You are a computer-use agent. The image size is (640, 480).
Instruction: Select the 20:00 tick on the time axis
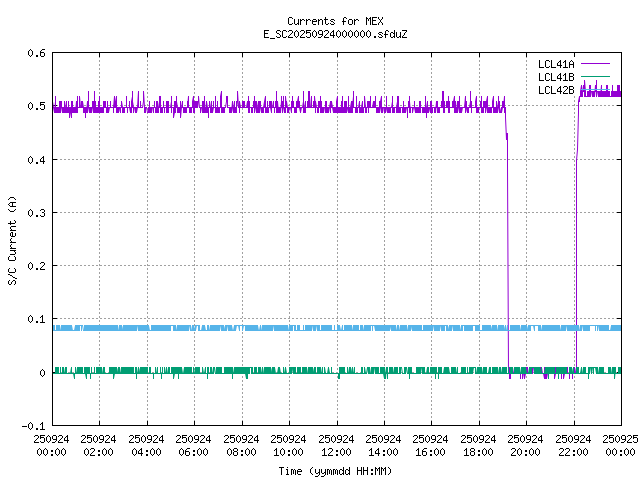pos(527,445)
